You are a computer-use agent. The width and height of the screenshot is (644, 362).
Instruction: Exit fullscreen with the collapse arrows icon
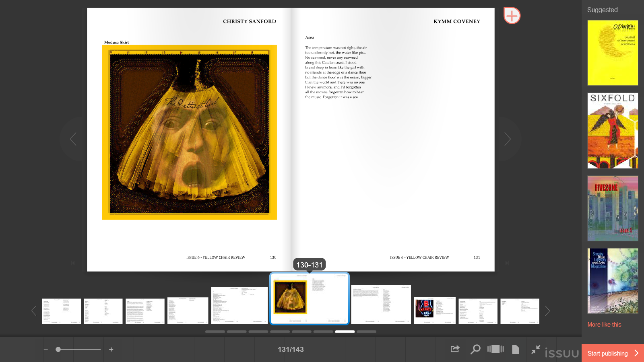pyautogui.click(x=535, y=350)
